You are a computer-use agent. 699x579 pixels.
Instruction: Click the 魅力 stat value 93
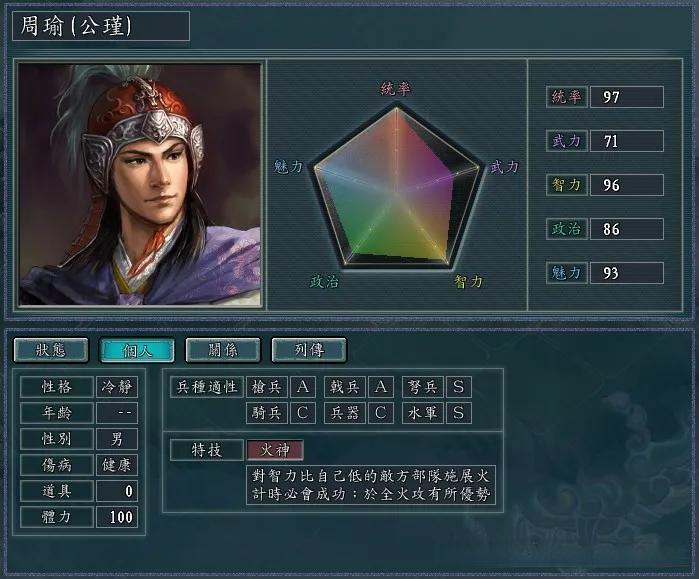626,273
